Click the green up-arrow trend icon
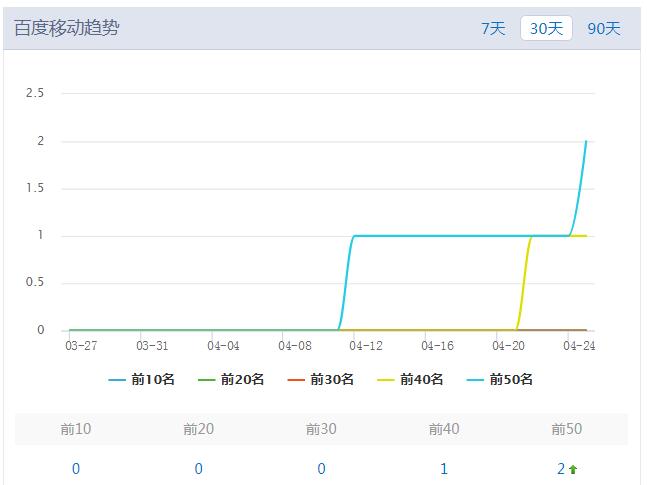 pyautogui.click(x=573, y=469)
